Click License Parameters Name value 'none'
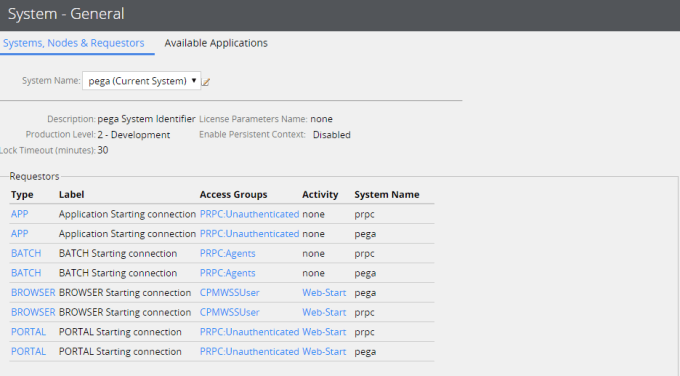 tap(321, 119)
